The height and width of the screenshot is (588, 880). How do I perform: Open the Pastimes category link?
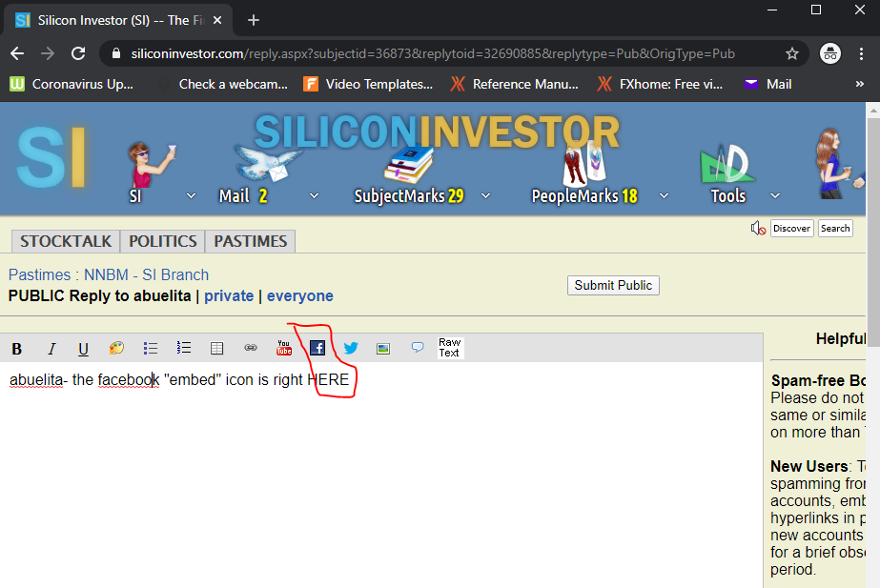(x=39, y=274)
